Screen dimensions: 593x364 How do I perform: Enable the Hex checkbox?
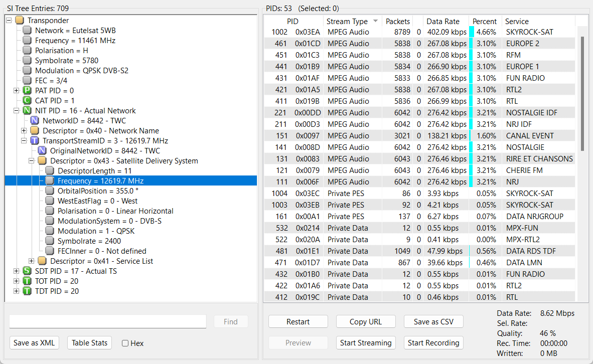point(125,343)
